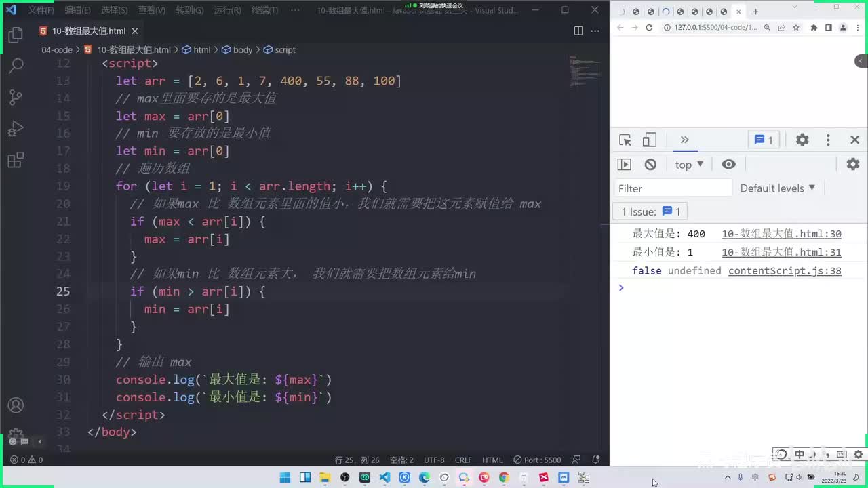Screen dimensions: 868x488
Task: Open link contentScript.js:38
Action: 785,270
